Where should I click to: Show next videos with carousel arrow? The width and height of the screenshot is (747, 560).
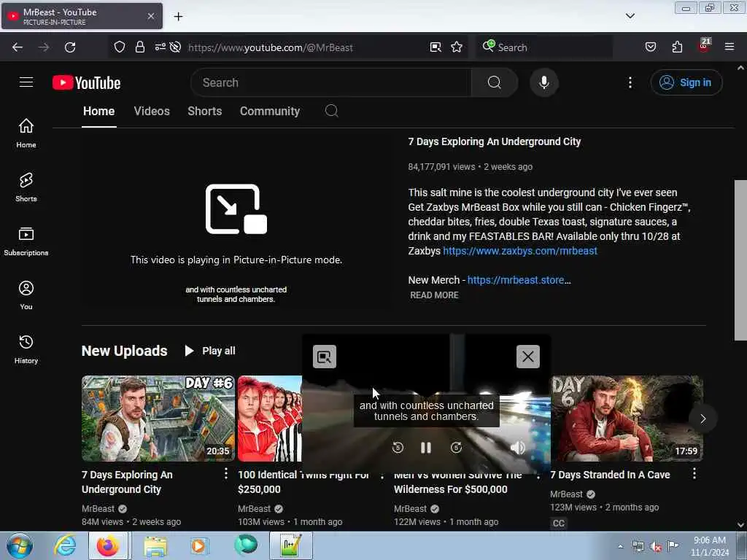coord(703,419)
